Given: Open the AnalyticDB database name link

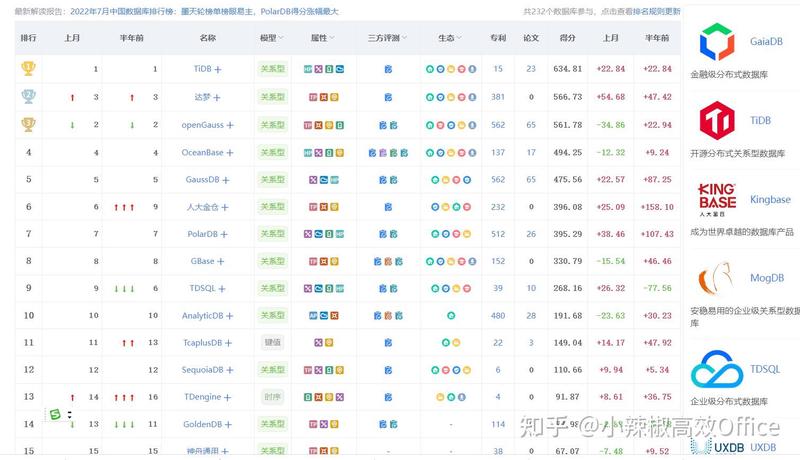Looking at the screenshot, I should [x=203, y=316].
